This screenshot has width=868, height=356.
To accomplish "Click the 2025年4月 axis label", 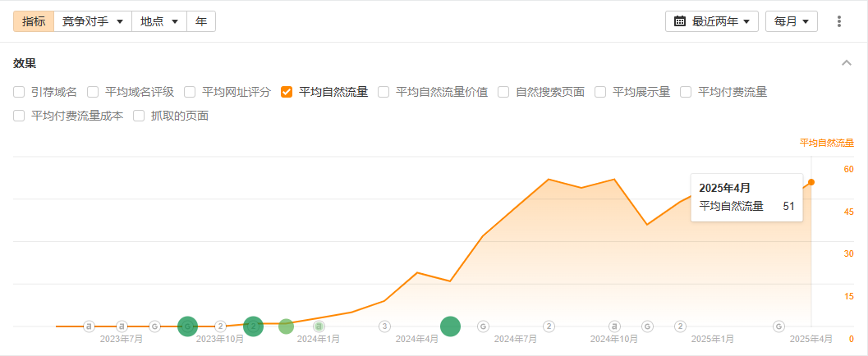I will (x=811, y=338).
